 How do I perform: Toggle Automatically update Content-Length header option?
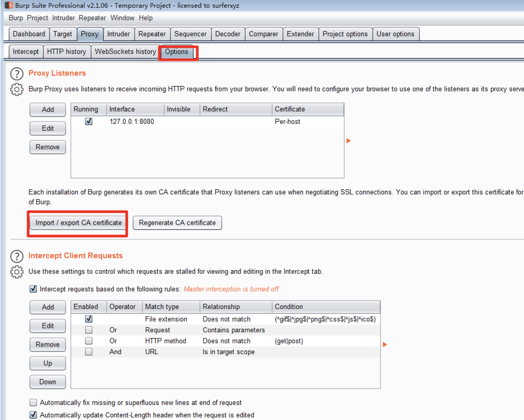33,415
